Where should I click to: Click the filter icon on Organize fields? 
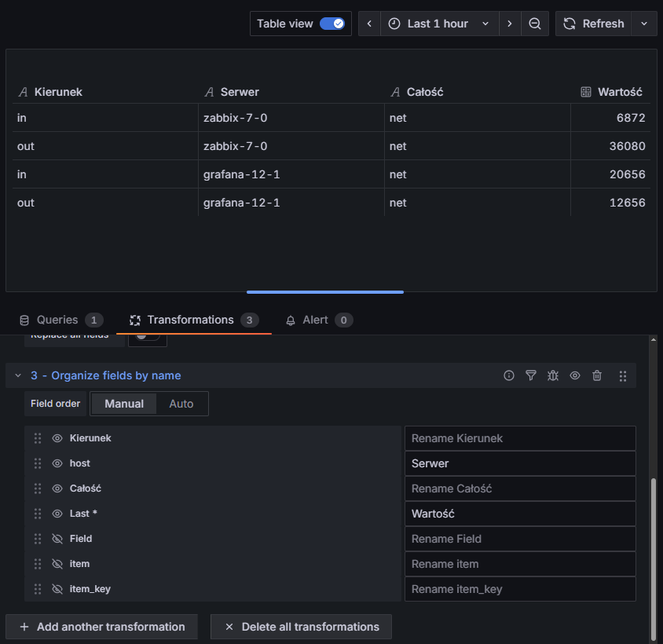click(x=531, y=376)
